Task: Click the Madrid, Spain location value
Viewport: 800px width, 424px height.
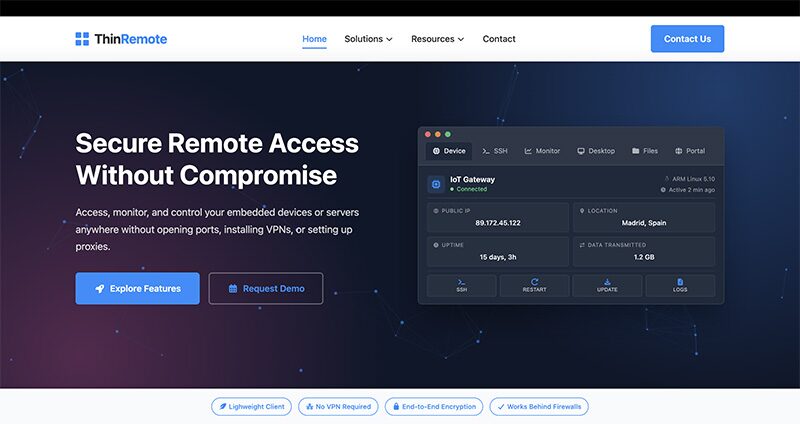Action: coord(644,223)
